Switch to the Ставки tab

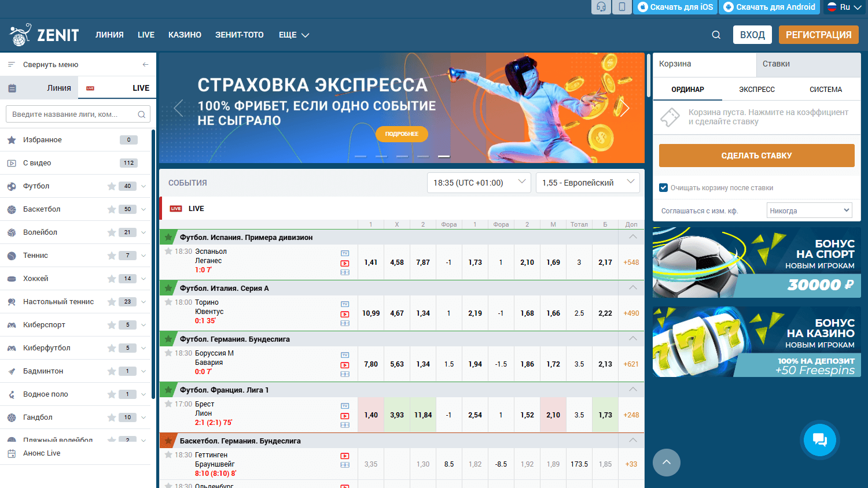pos(808,64)
